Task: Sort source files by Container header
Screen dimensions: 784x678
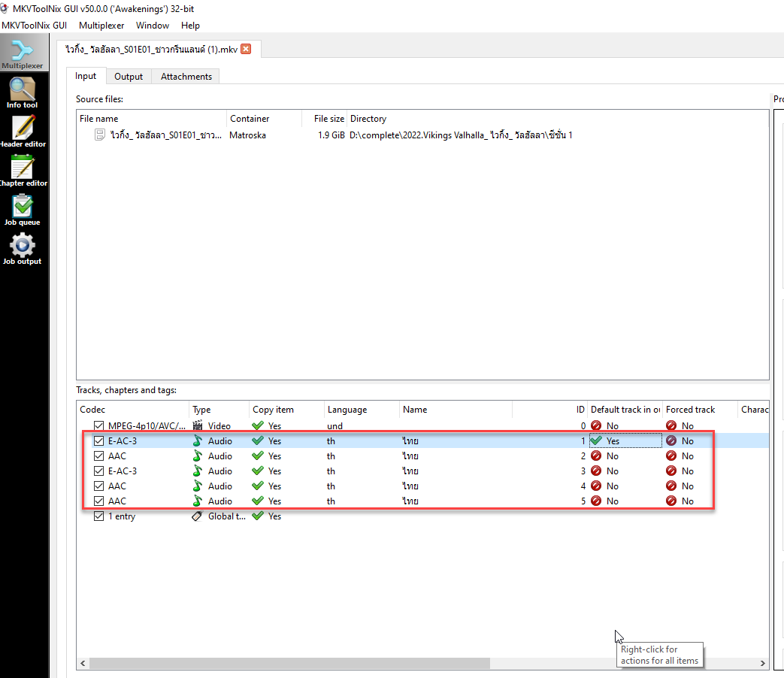Action: (x=264, y=119)
